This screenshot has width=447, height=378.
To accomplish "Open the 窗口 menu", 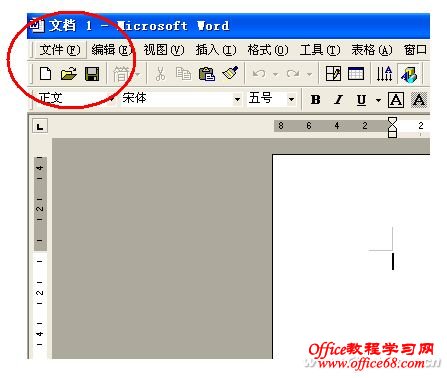I will [x=415, y=50].
